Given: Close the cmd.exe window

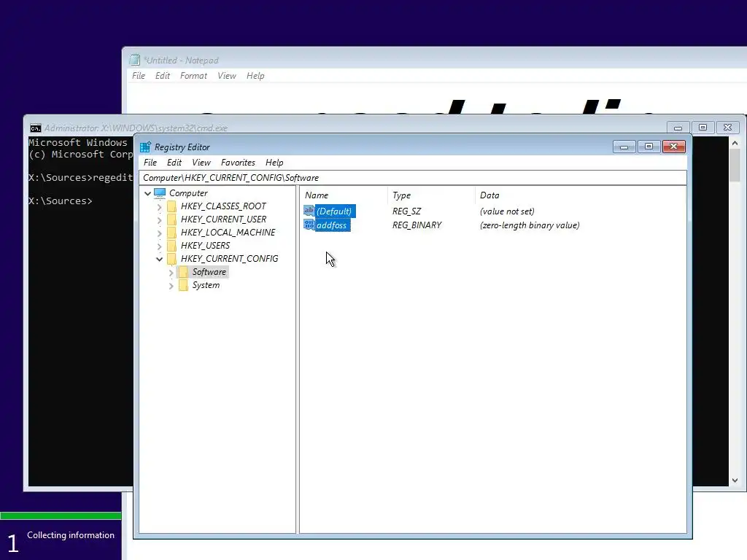Looking at the screenshot, I should (727, 128).
